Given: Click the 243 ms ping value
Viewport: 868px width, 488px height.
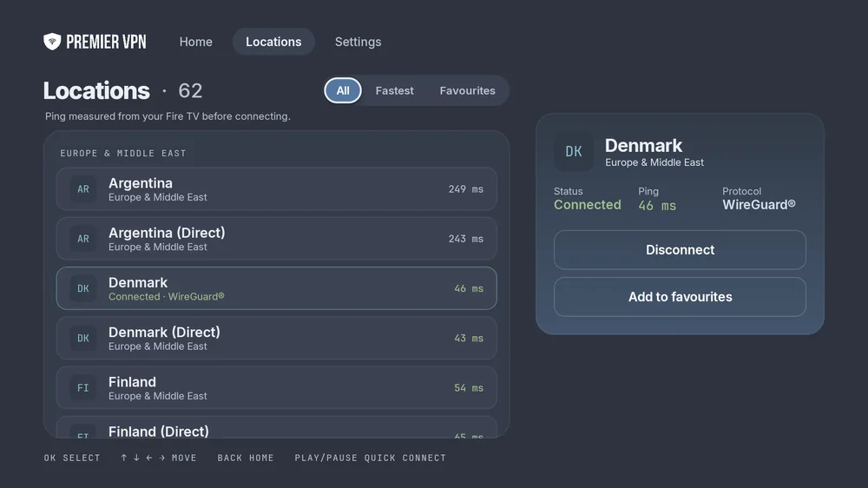Looking at the screenshot, I should [x=465, y=239].
